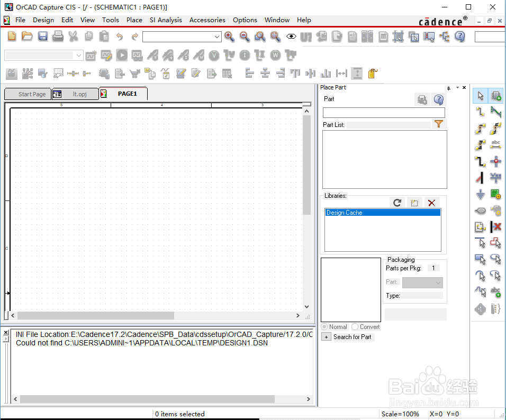Select the pointer Select tool
This screenshot has height=420, width=506.
pyautogui.click(x=481, y=96)
